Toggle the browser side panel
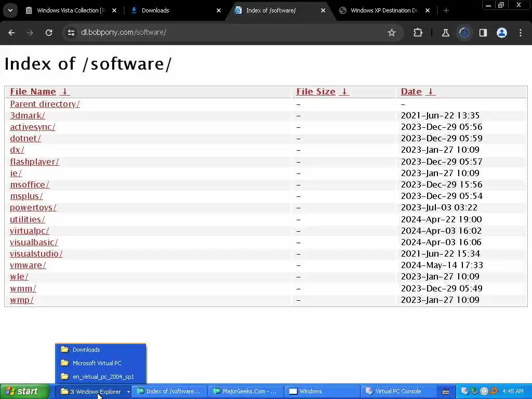532x399 pixels. (x=483, y=33)
